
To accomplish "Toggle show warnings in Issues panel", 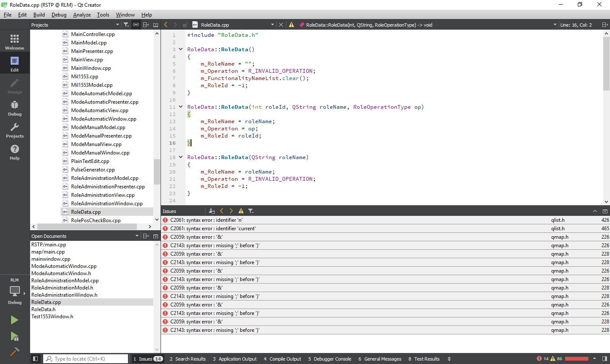I will [x=241, y=211].
